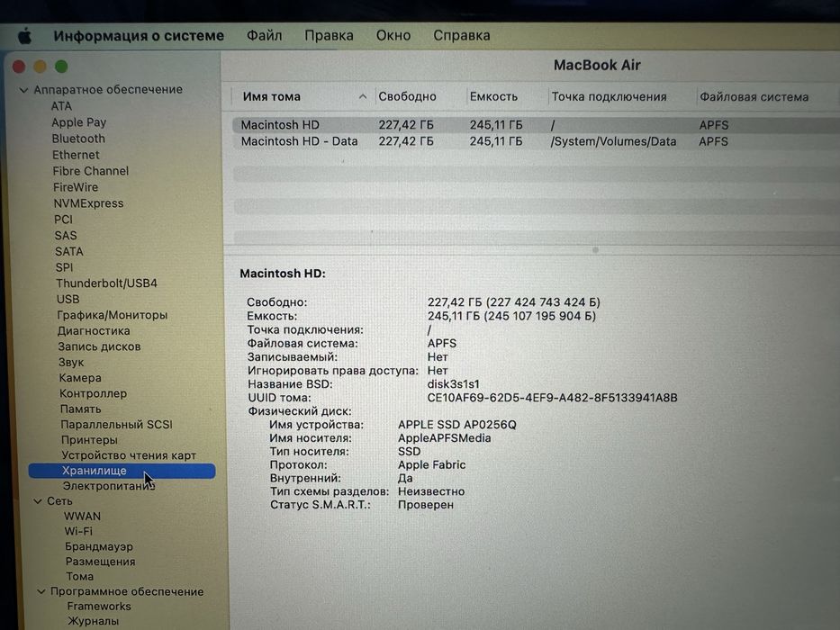Collapse the Программное обеспечение section
The width and height of the screenshot is (840, 630).
click(41, 592)
